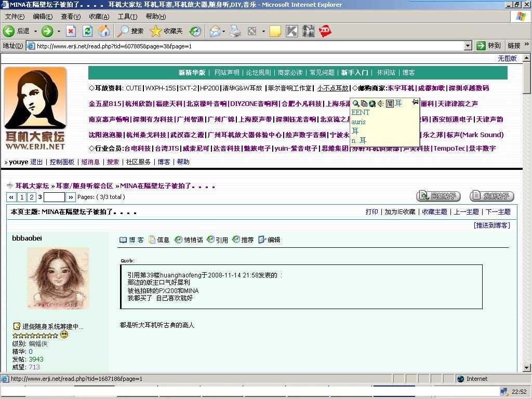Expand the 链接 links bar chevron

pyautogui.click(x=527, y=44)
